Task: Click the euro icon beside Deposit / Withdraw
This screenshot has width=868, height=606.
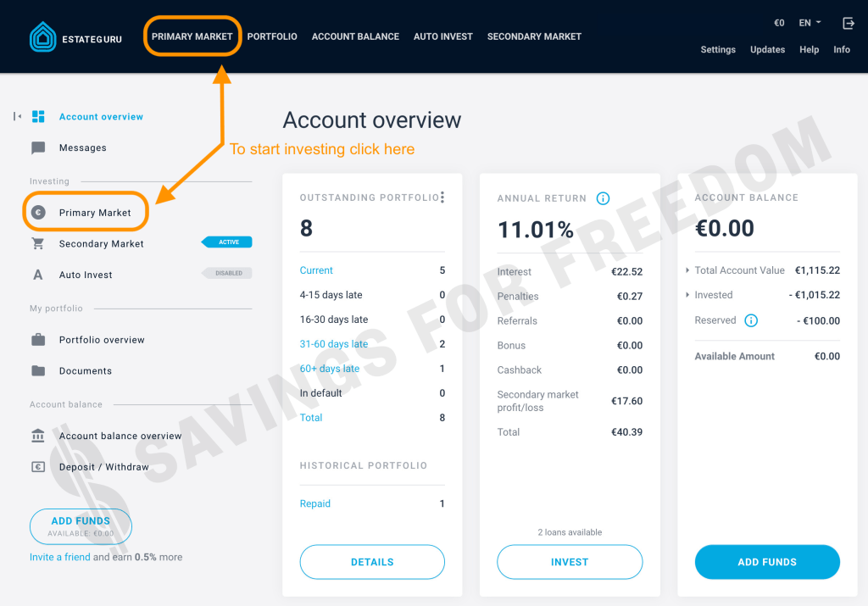Action: click(x=37, y=466)
